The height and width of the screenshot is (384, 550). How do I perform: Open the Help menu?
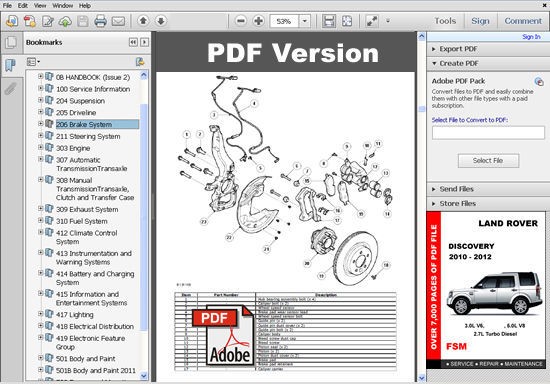coord(85,6)
